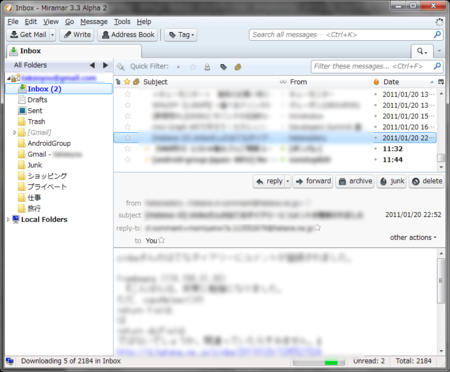Viewport: 450px width, 372px height.
Task: Select the 旅行 folder
Action: point(34,209)
